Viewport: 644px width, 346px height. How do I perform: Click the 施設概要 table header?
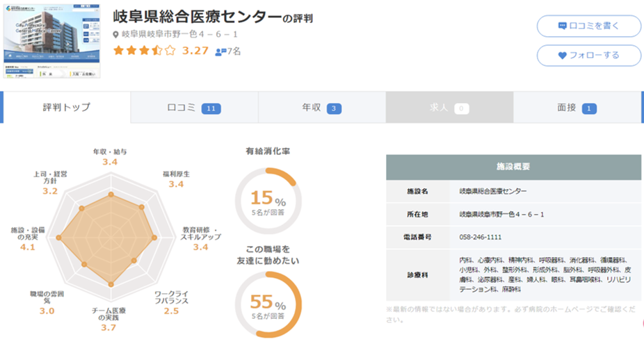coord(513,167)
